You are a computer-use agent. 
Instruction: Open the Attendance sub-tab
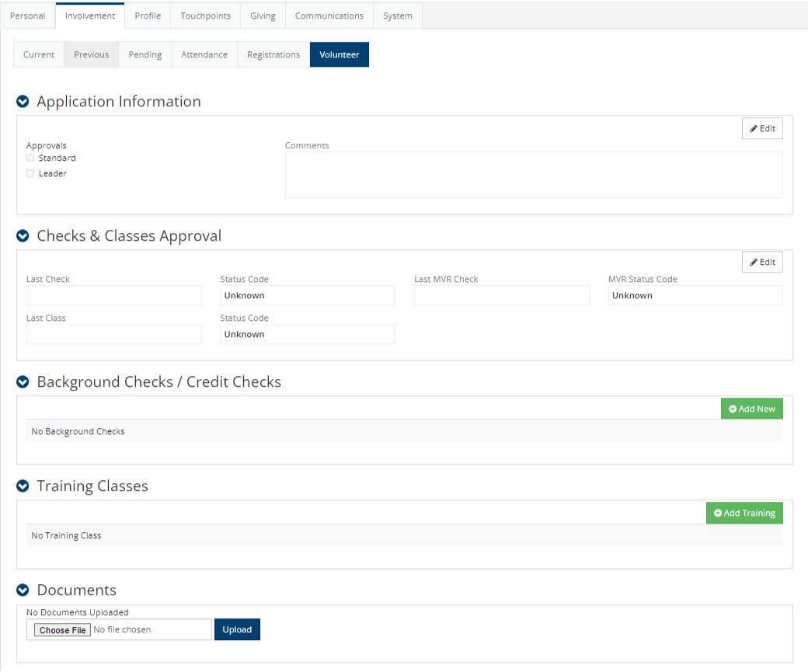204,54
